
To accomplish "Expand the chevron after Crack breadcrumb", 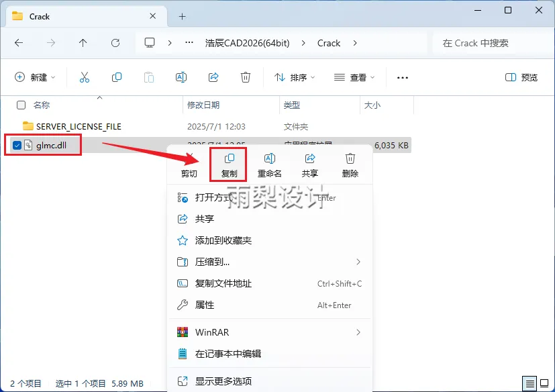I will tap(355, 43).
